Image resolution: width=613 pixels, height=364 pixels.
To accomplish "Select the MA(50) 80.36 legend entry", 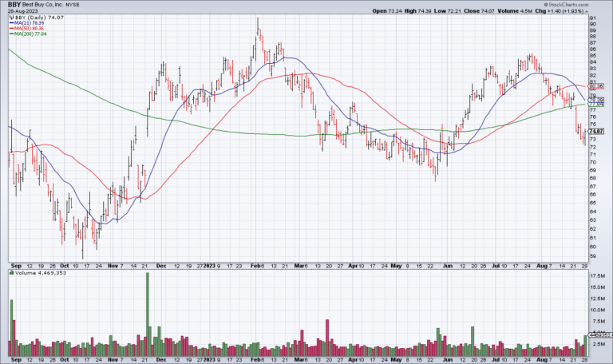I will (26, 29).
